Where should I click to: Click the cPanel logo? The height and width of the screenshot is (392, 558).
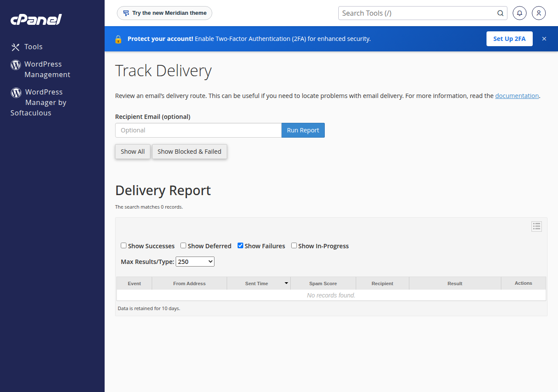pyautogui.click(x=36, y=20)
